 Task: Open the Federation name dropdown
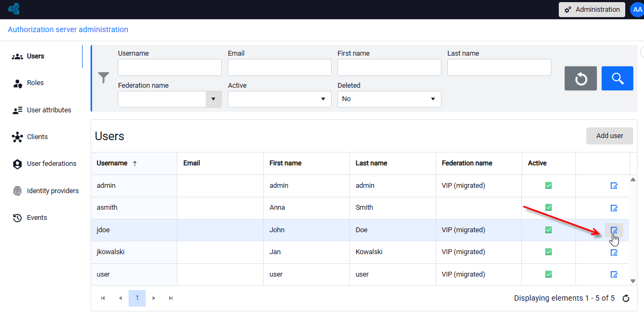click(214, 99)
